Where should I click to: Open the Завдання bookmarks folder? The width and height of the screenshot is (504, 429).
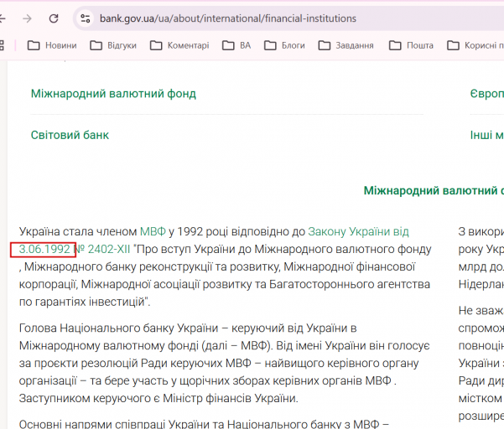pyautogui.click(x=346, y=45)
